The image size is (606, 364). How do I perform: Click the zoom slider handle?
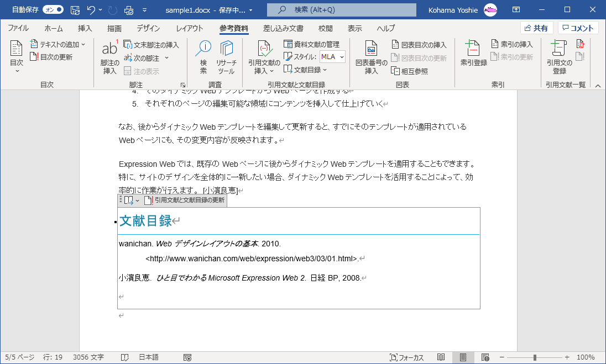[535, 357]
